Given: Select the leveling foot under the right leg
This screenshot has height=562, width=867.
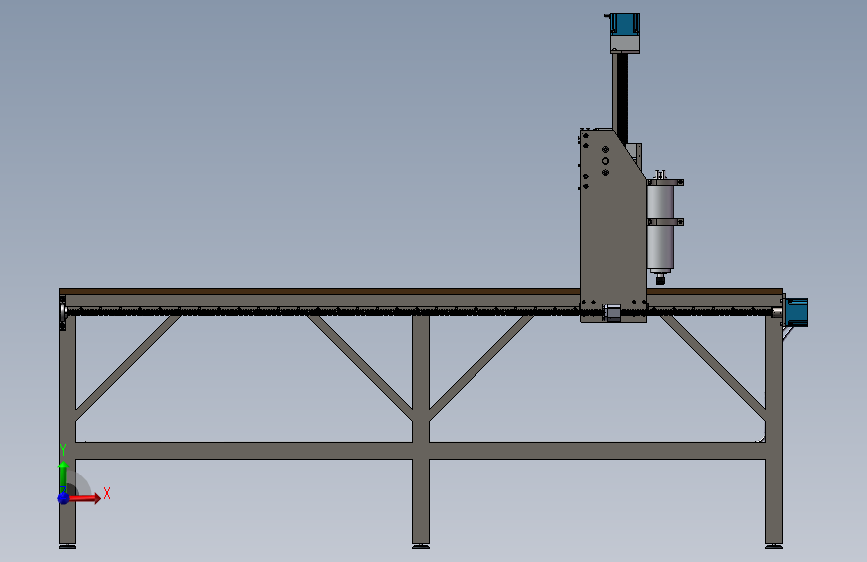Looking at the screenshot, I should tap(774, 547).
